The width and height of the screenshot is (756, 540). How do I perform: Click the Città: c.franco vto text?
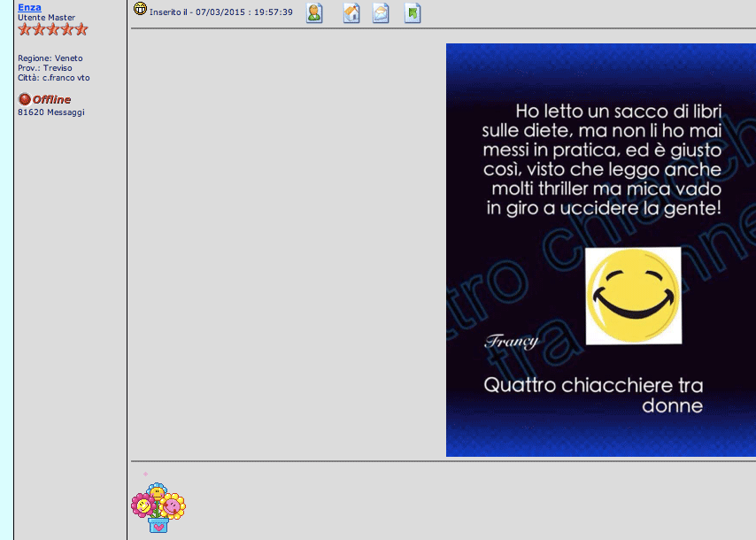53,78
